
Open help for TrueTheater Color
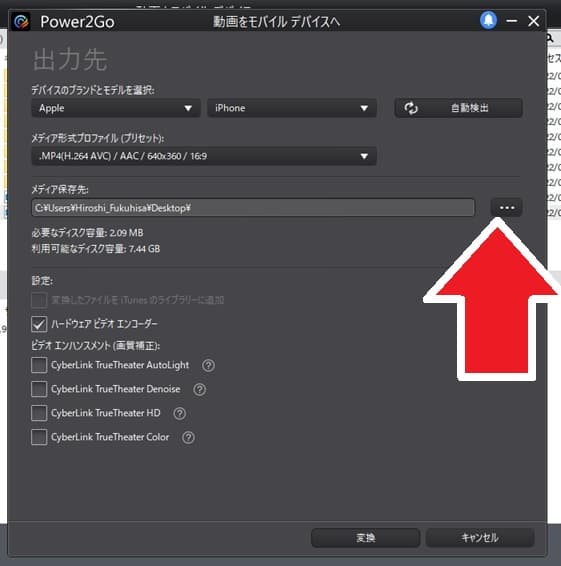coord(188,437)
